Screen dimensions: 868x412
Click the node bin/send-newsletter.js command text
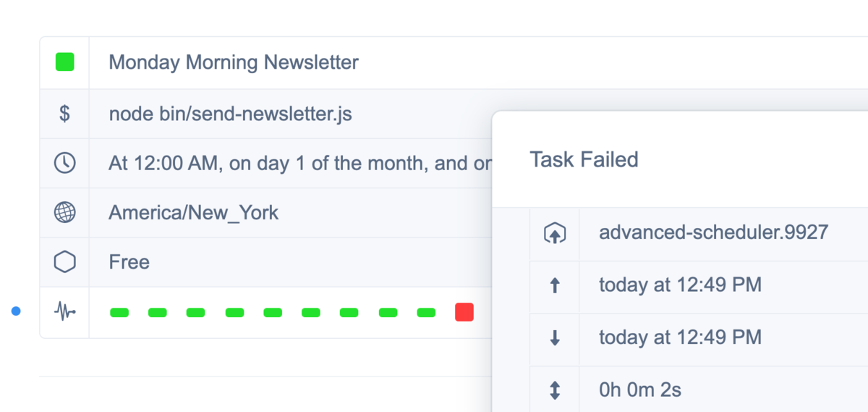(230, 114)
